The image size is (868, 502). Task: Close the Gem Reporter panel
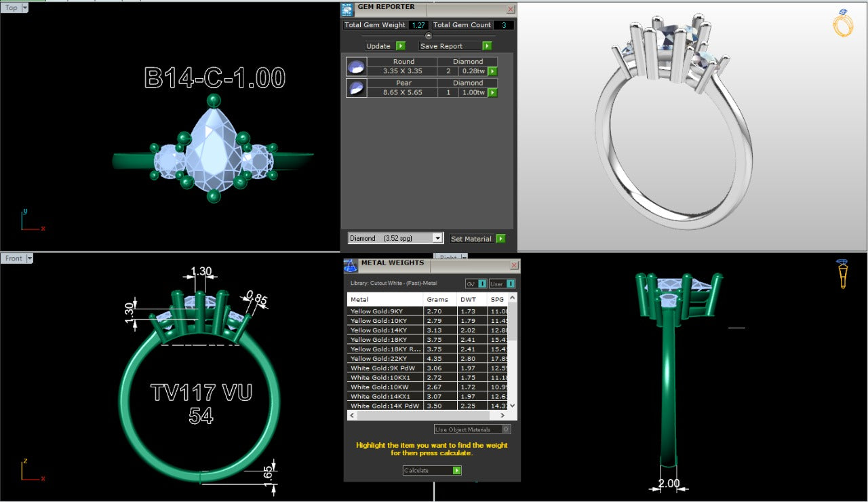pos(511,9)
